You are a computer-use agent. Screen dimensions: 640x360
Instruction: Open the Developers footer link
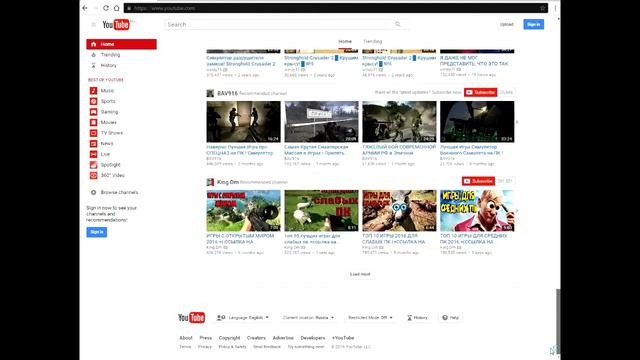[x=313, y=338]
